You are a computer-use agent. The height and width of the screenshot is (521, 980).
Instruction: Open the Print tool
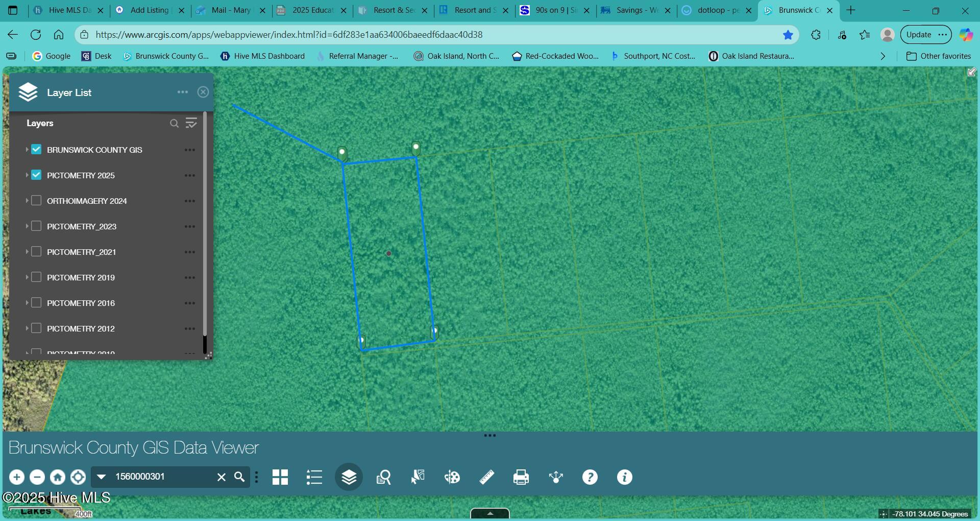(521, 477)
